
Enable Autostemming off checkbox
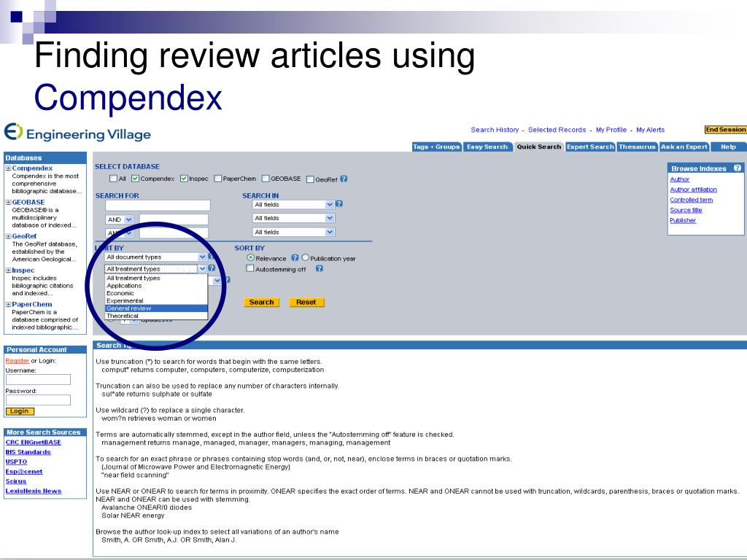tap(249, 268)
